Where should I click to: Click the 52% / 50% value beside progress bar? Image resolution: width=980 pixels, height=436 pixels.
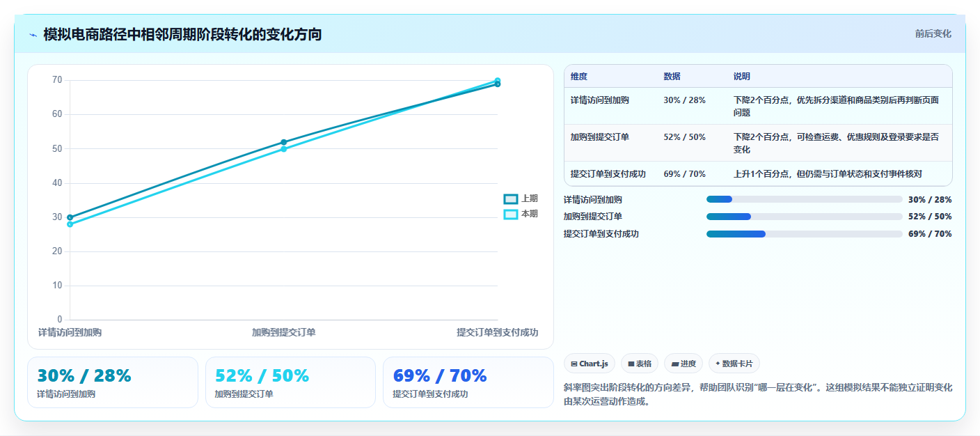(x=930, y=217)
